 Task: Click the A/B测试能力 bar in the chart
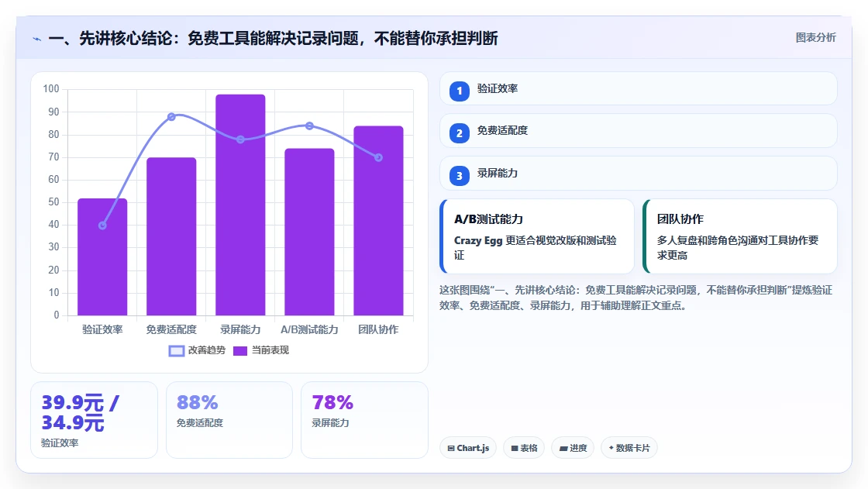tap(309, 232)
